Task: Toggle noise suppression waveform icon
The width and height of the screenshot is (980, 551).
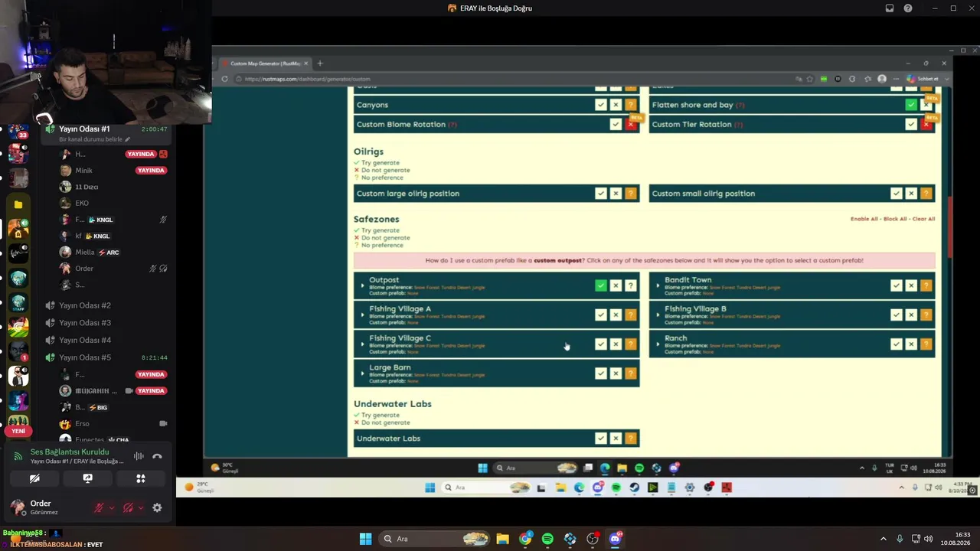Action: (x=139, y=456)
